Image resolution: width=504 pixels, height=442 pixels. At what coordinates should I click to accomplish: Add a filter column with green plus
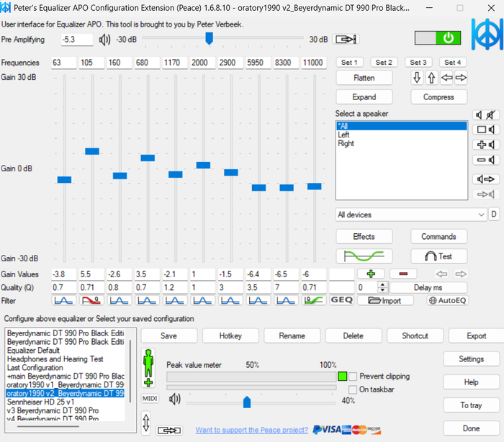point(371,274)
